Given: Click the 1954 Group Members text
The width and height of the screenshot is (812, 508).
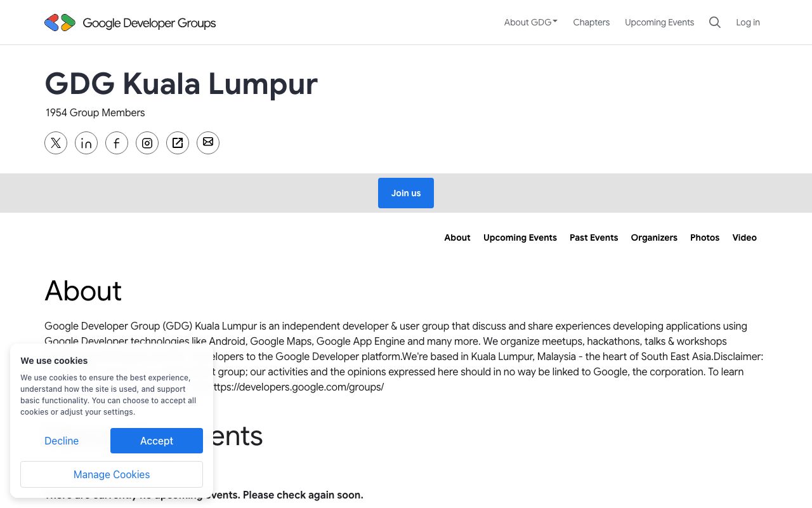Looking at the screenshot, I should point(95,112).
